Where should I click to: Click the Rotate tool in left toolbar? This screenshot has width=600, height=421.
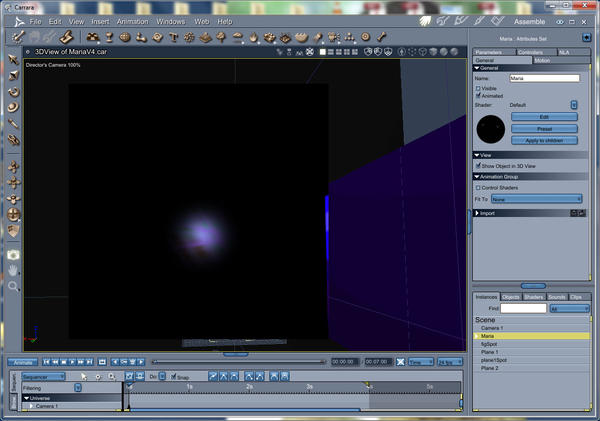click(13, 91)
